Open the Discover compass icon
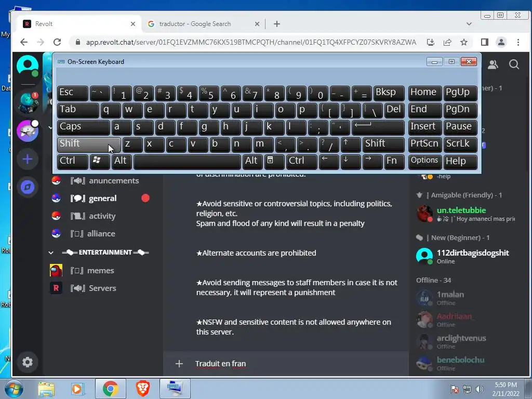This screenshot has height=399, width=532. click(28, 187)
